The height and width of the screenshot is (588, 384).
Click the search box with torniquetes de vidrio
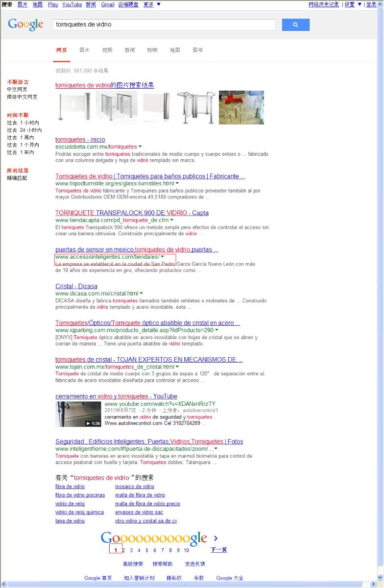tap(164, 24)
